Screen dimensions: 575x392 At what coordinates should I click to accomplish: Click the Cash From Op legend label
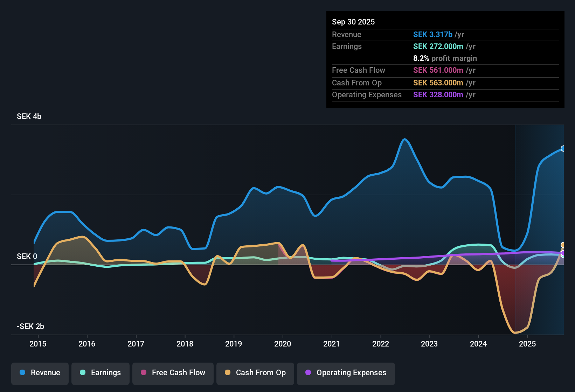click(261, 373)
